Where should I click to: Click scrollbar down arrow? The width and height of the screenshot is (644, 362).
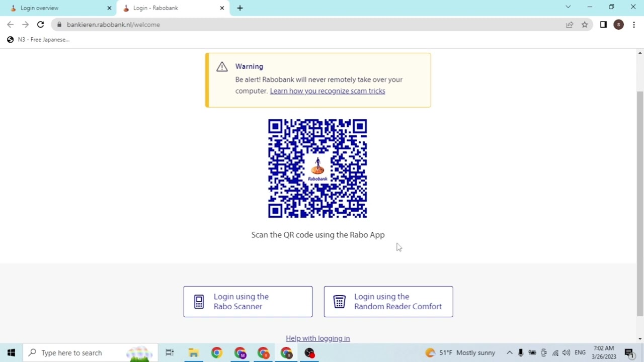pyautogui.click(x=640, y=339)
